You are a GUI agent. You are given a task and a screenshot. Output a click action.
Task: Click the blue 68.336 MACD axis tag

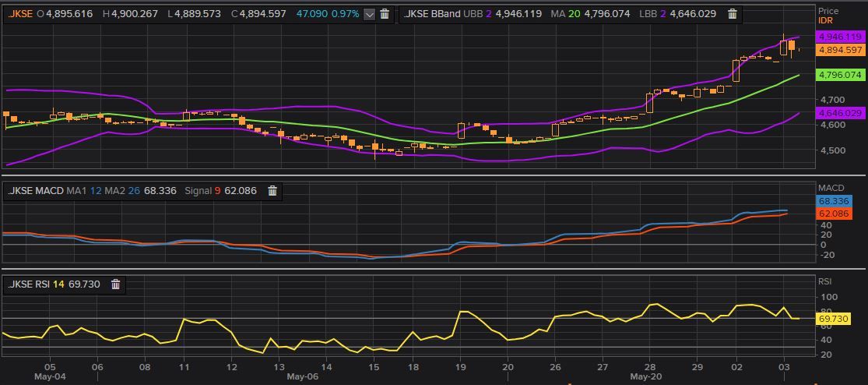coord(835,201)
